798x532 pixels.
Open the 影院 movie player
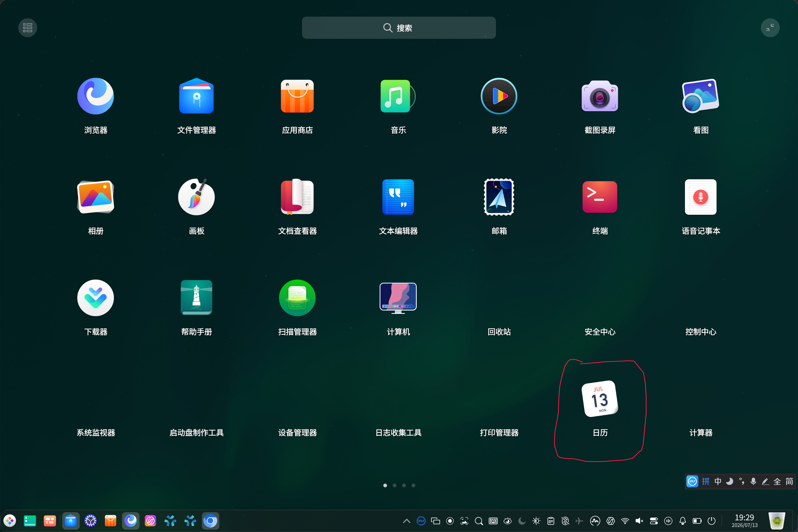(x=499, y=96)
